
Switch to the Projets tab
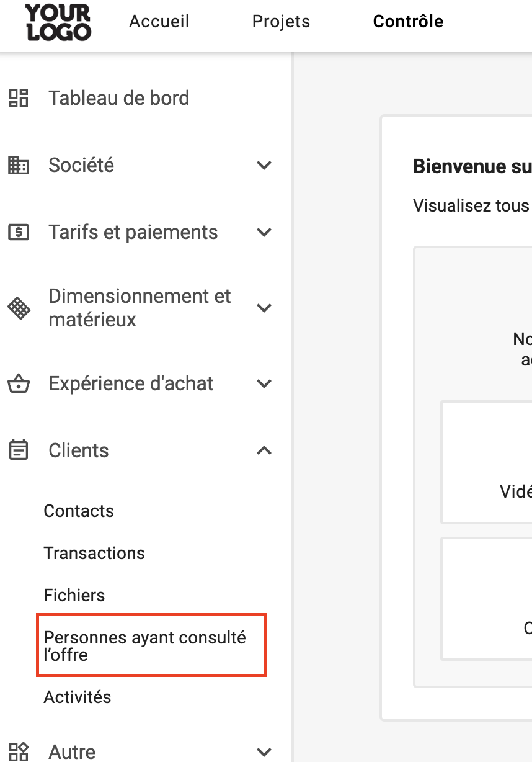(281, 21)
